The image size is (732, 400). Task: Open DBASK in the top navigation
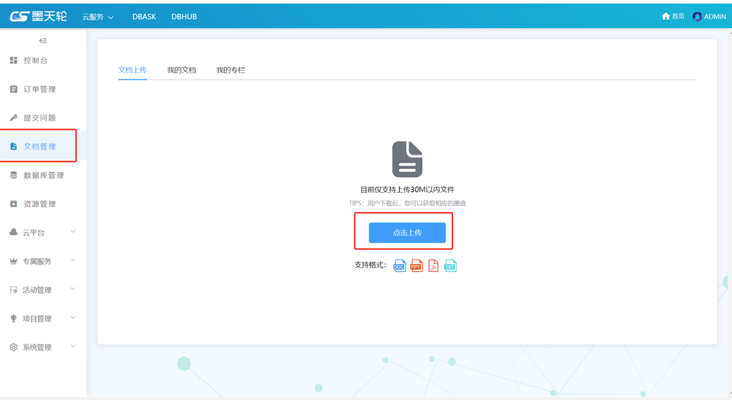144,16
